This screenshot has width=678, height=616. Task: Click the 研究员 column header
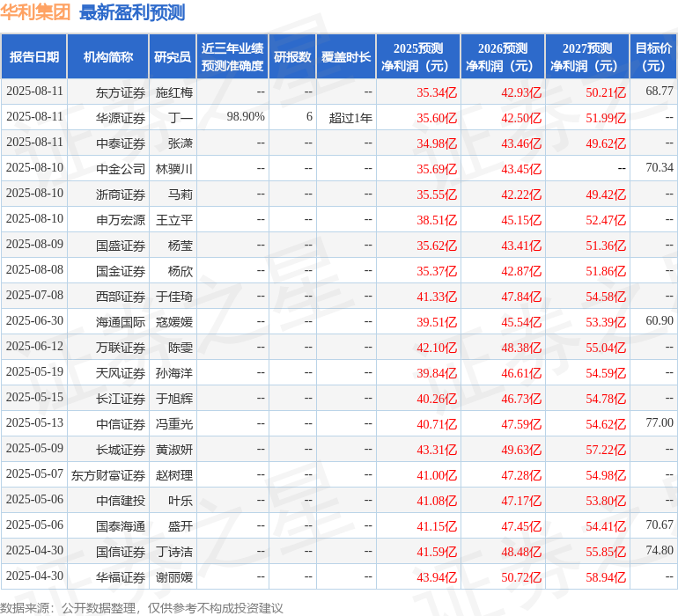172,57
